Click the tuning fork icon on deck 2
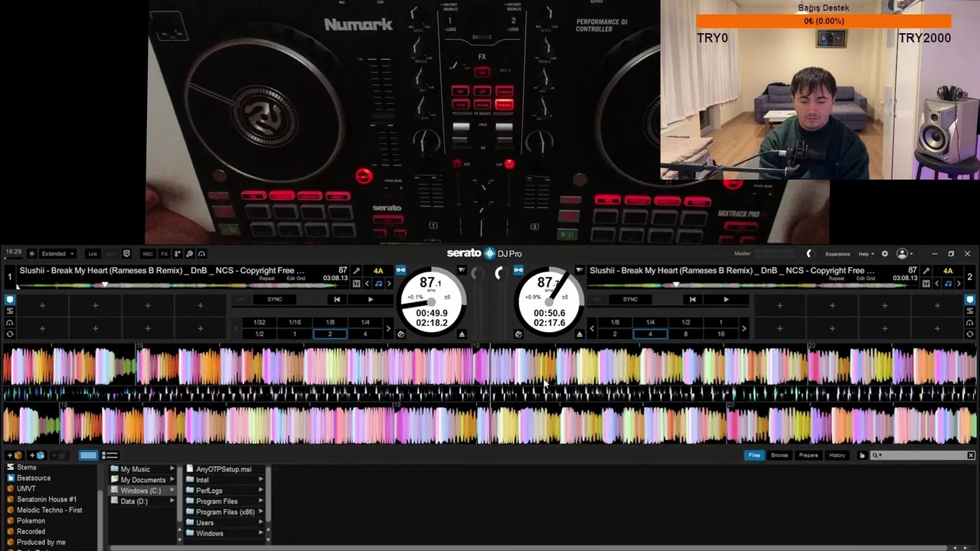The height and width of the screenshot is (551, 980). tap(926, 271)
